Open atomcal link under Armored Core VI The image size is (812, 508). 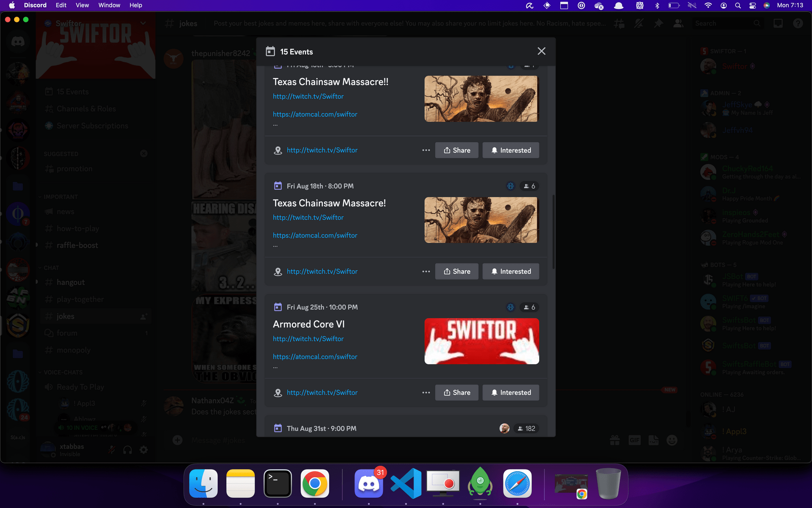coord(315,356)
